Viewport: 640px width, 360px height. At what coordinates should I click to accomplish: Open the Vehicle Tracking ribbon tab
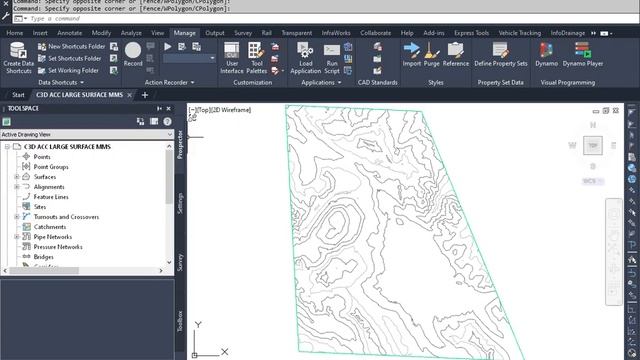pyautogui.click(x=520, y=33)
